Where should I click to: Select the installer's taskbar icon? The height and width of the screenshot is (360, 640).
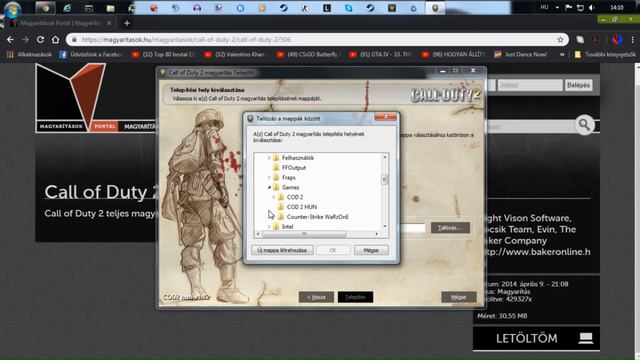tap(435, 8)
